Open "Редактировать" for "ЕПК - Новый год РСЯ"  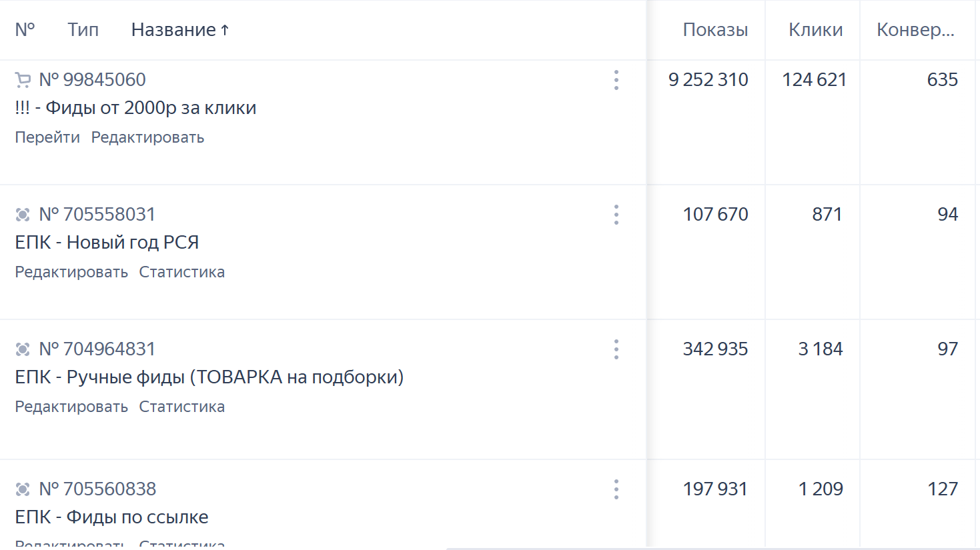tap(71, 271)
